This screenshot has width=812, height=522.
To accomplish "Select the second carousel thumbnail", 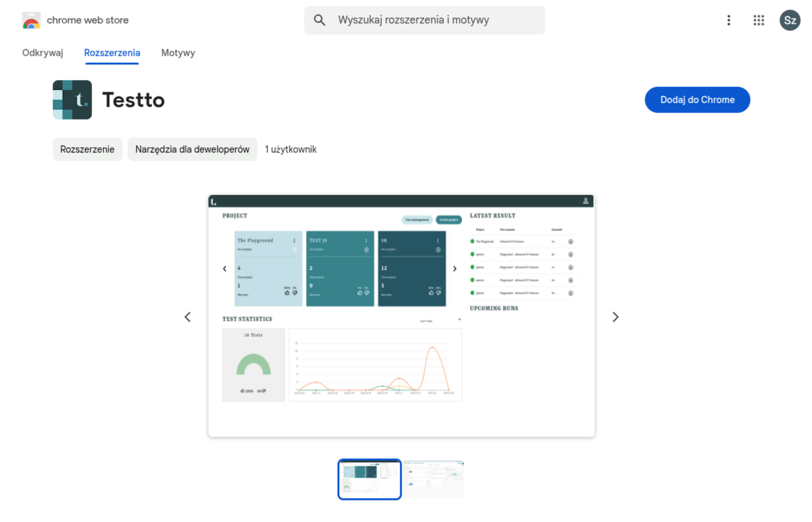I will tap(434, 479).
